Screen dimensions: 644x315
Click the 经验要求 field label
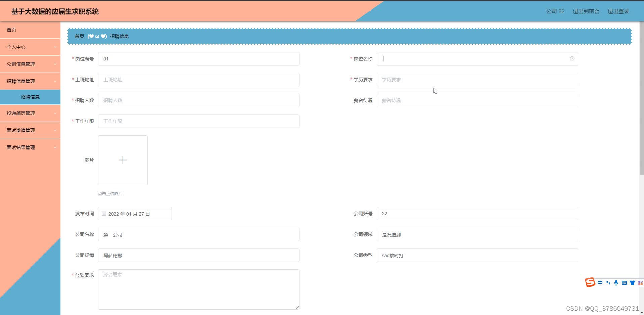(85, 275)
